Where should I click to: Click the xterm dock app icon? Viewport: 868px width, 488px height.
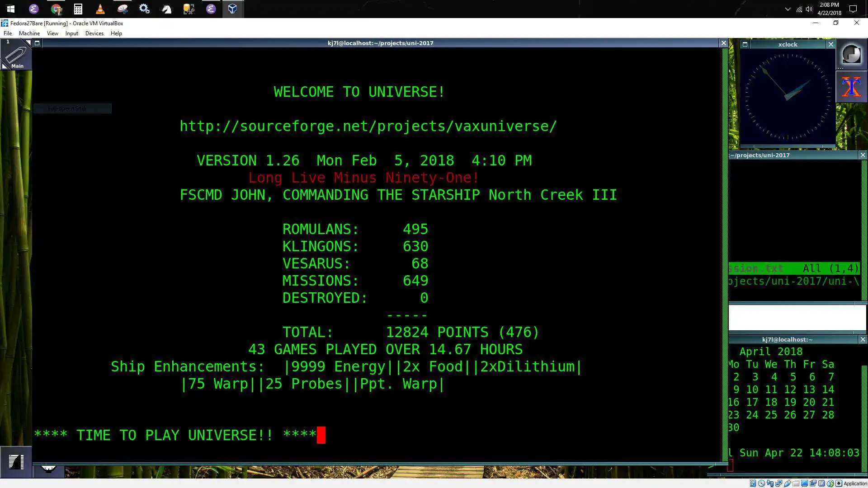(851, 86)
